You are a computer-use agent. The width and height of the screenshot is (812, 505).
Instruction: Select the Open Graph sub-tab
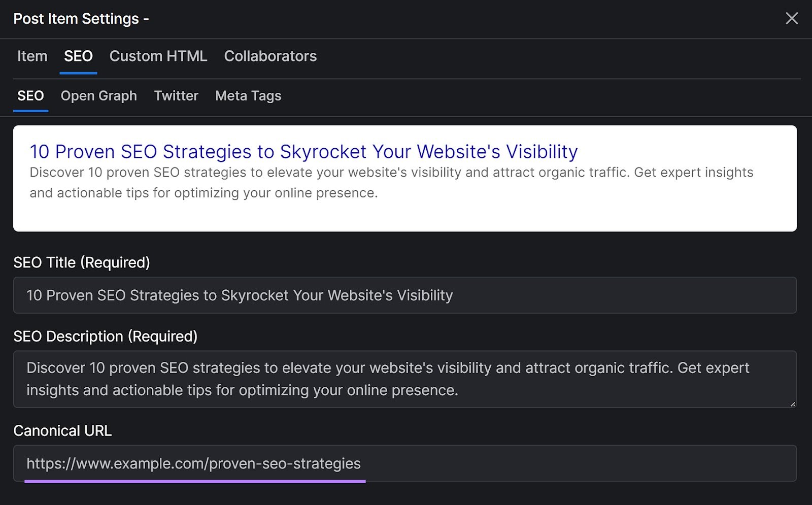point(98,96)
